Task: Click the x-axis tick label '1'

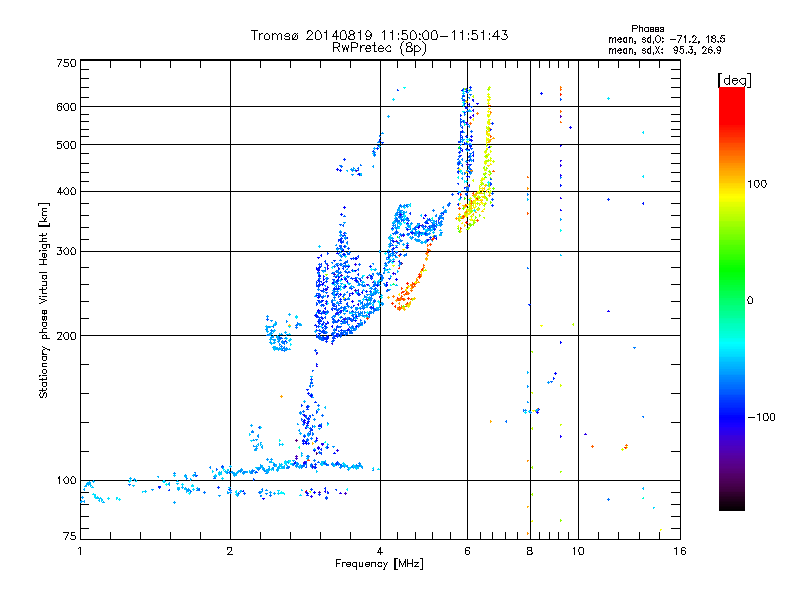Action: point(80,551)
